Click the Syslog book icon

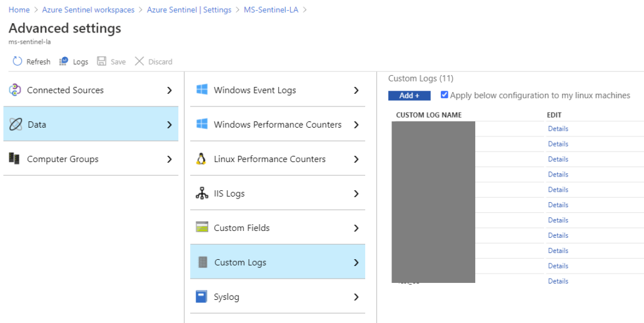coord(201,297)
